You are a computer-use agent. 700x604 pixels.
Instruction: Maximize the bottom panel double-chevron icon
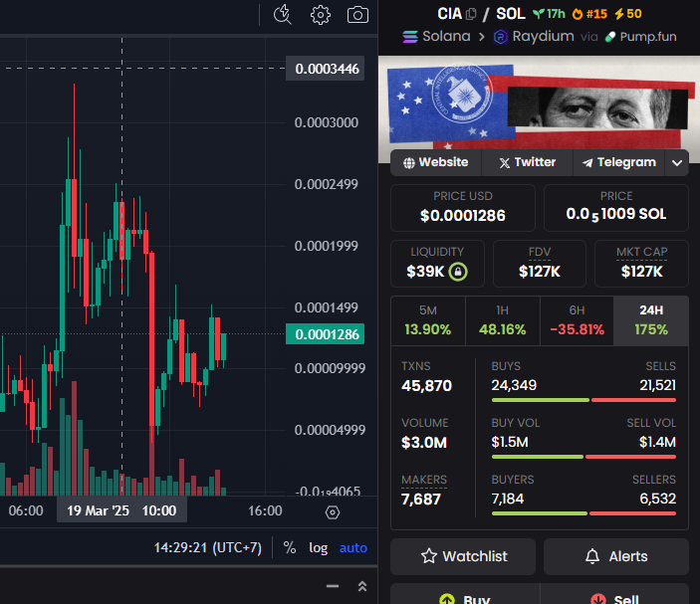point(362,586)
